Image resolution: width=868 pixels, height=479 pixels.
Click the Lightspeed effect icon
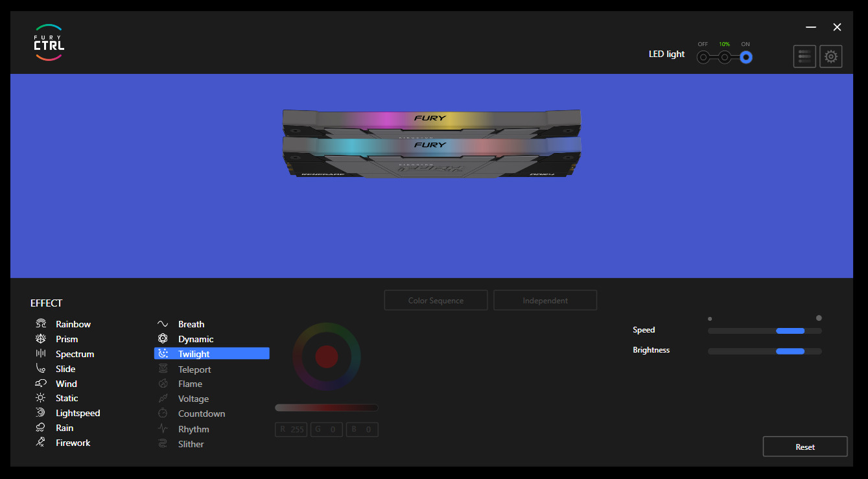41,413
